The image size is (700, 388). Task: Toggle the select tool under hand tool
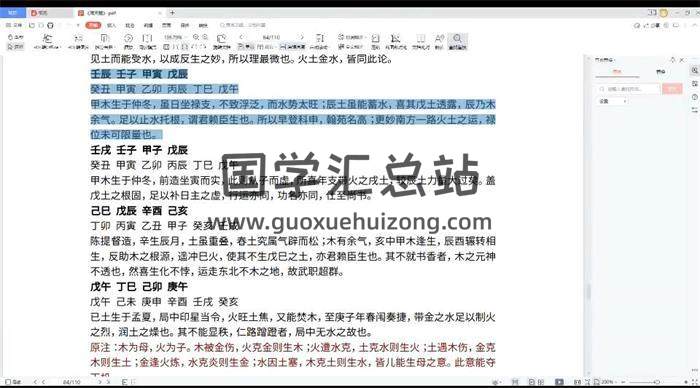pos(16,46)
